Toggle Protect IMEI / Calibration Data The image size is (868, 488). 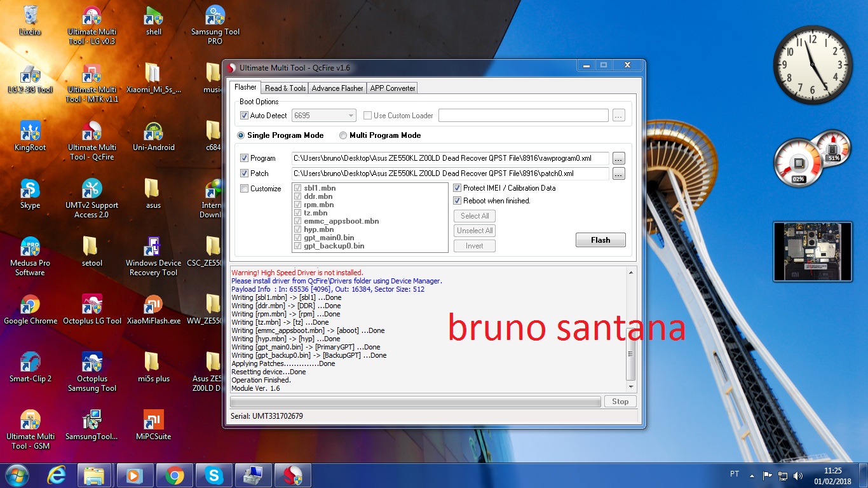click(x=457, y=188)
